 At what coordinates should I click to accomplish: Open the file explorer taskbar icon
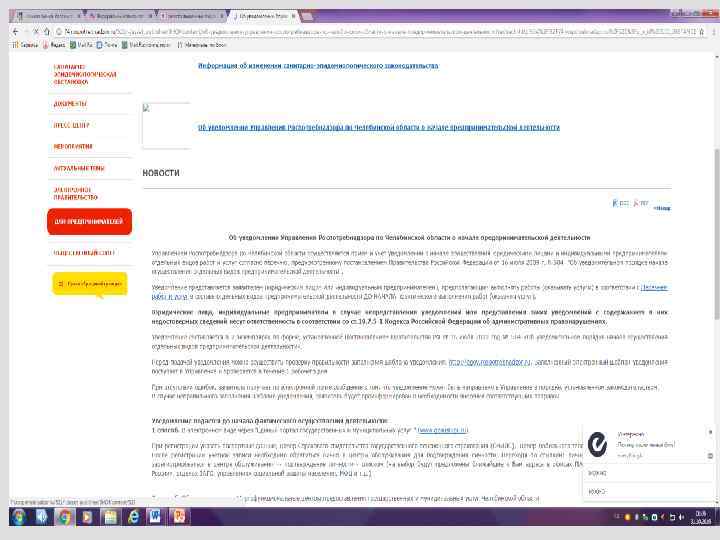[x=110, y=517]
